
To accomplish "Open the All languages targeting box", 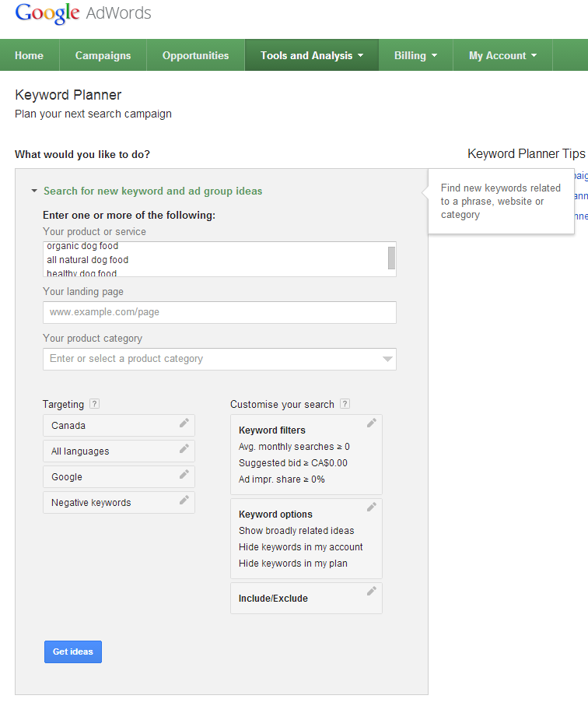I will pyautogui.click(x=119, y=451).
